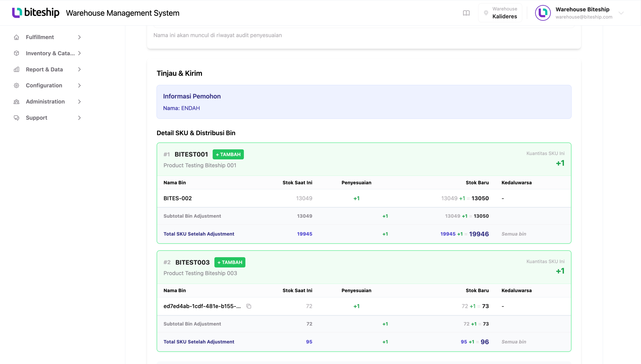
Task: Click the Biteship logo in header
Action: click(36, 13)
